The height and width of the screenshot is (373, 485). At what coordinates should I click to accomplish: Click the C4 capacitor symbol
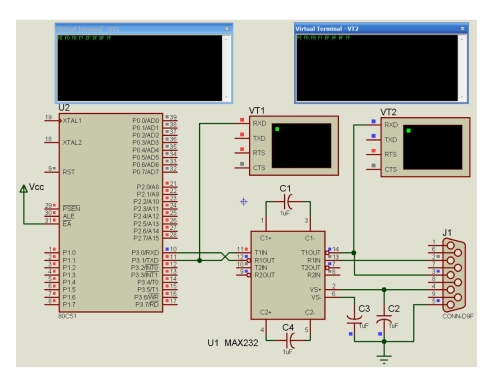289,340
